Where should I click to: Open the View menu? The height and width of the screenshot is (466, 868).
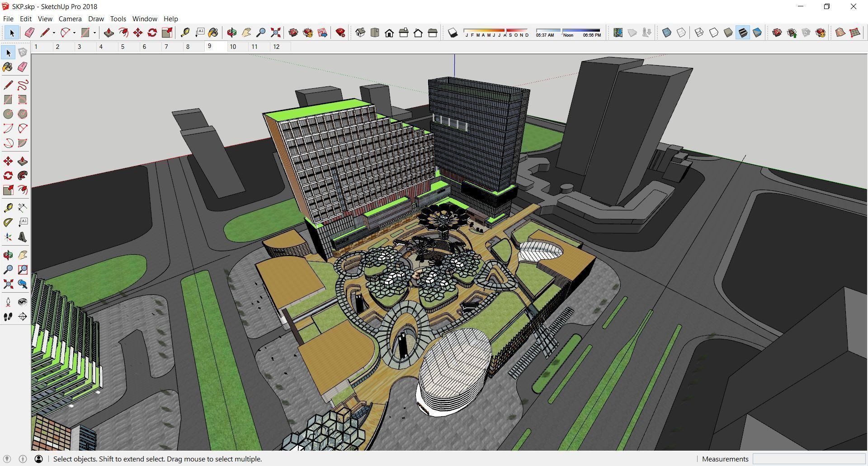coord(45,19)
